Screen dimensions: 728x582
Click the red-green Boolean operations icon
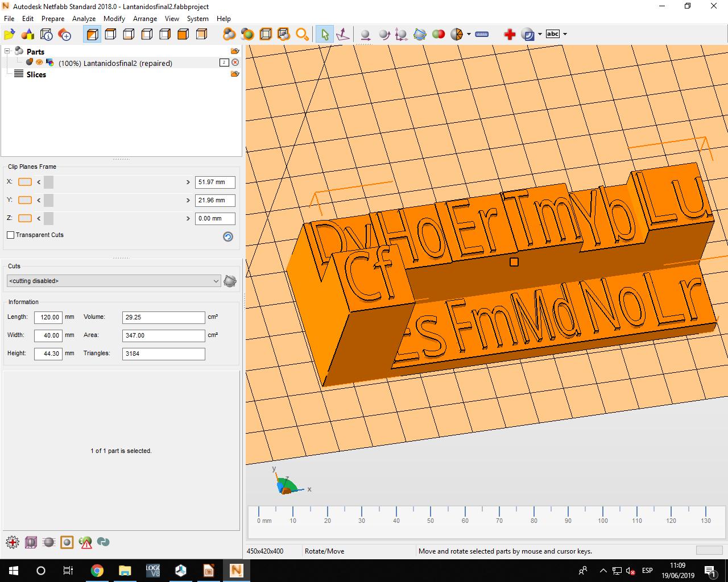pos(438,34)
